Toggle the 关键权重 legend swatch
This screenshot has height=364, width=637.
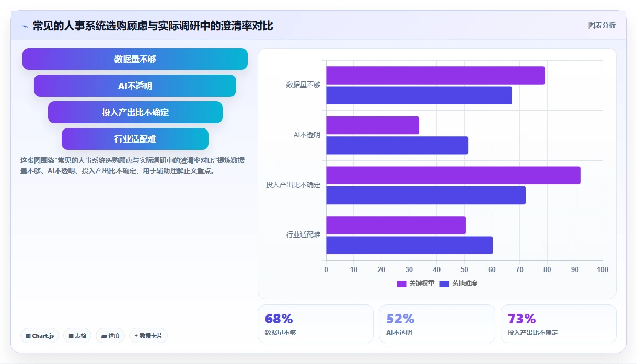[x=401, y=284]
